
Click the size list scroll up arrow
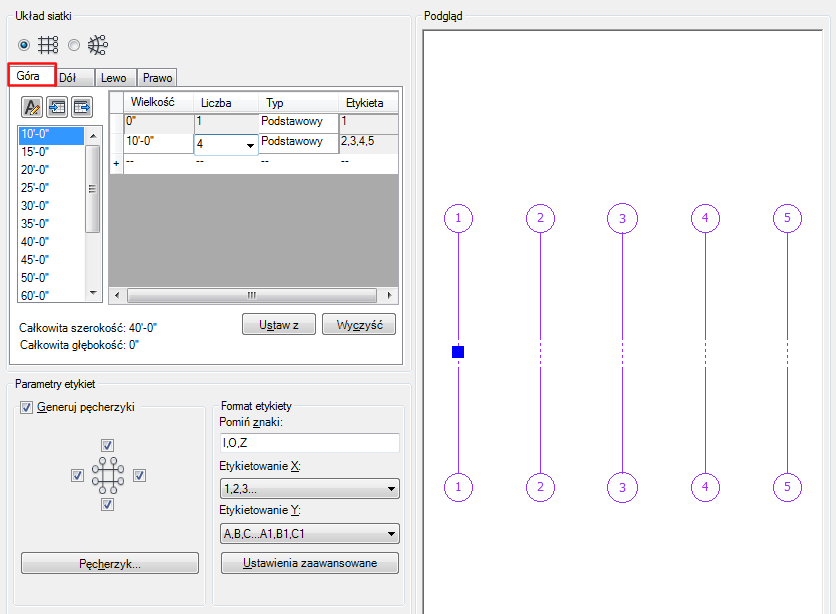click(93, 136)
